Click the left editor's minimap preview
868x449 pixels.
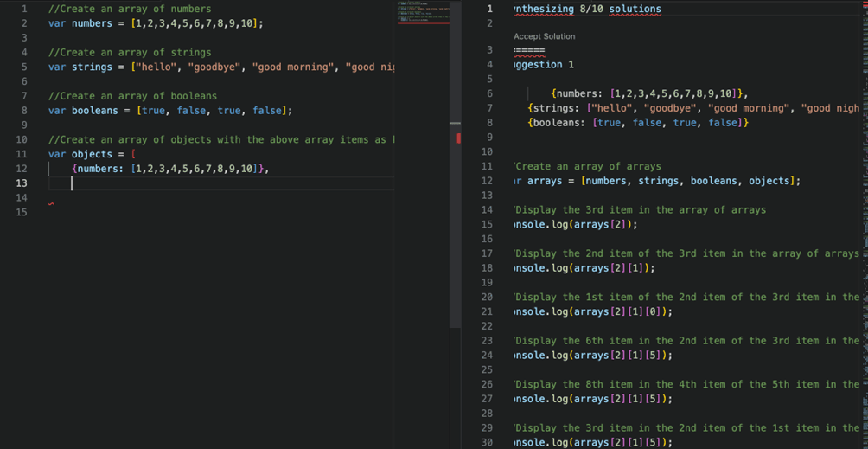point(423,13)
